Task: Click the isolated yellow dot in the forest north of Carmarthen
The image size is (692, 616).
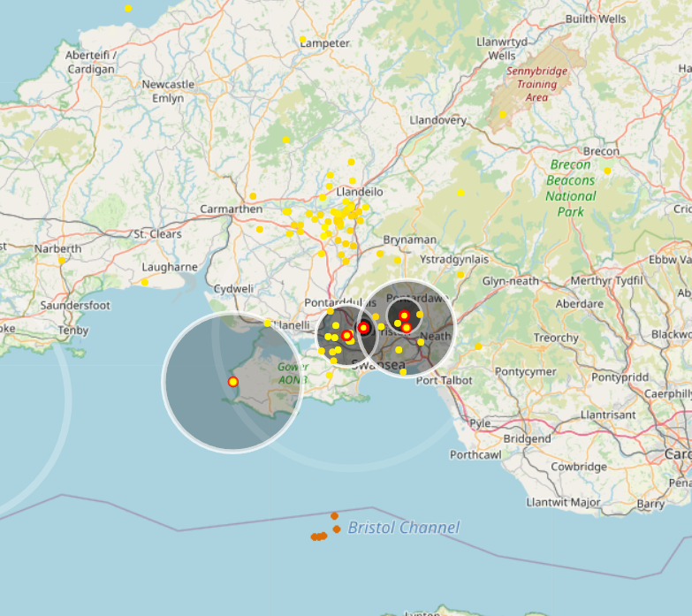Action: pos(286,140)
